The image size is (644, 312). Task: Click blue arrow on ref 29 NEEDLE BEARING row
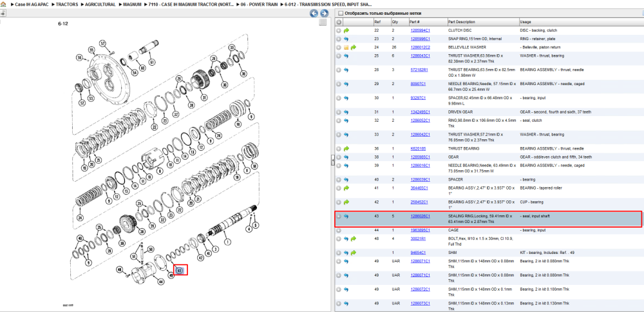[x=346, y=84]
